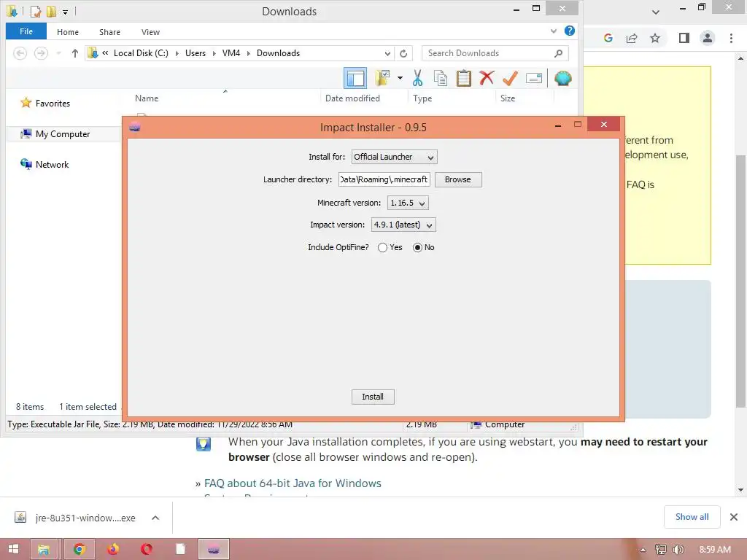Click the Install button in Impact Installer
Screen dimensions: 747x560
373,397
